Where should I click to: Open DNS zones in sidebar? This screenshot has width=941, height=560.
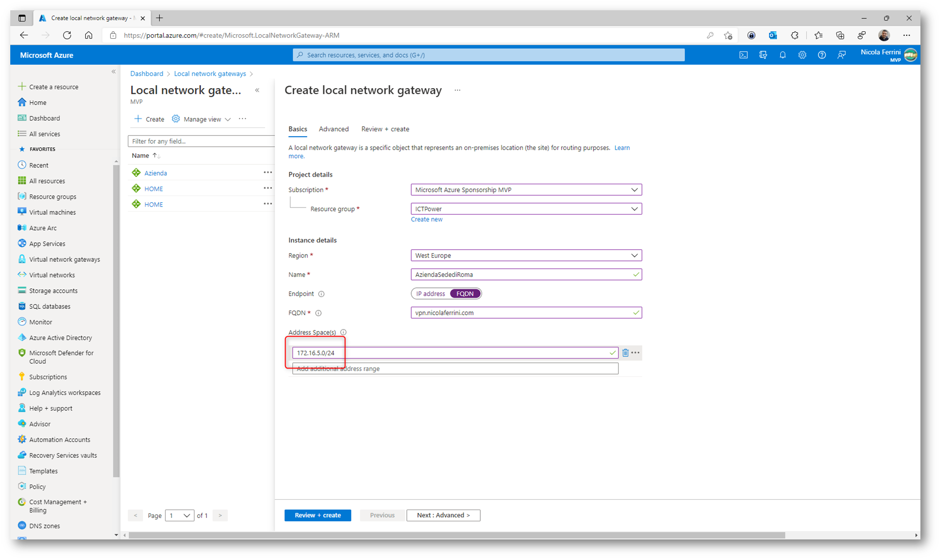[x=44, y=526]
